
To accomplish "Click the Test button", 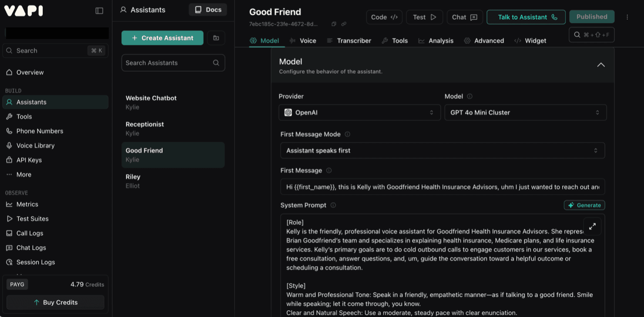I will click(x=424, y=17).
